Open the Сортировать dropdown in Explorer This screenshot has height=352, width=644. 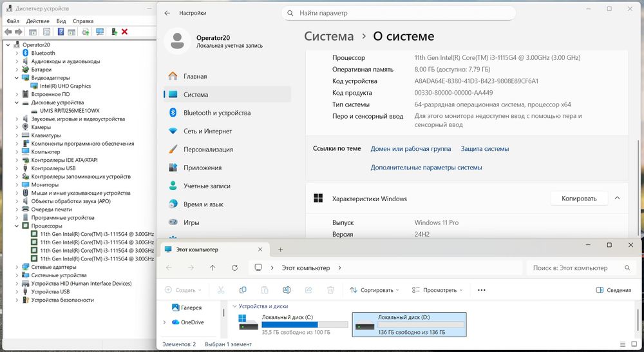[374, 290]
